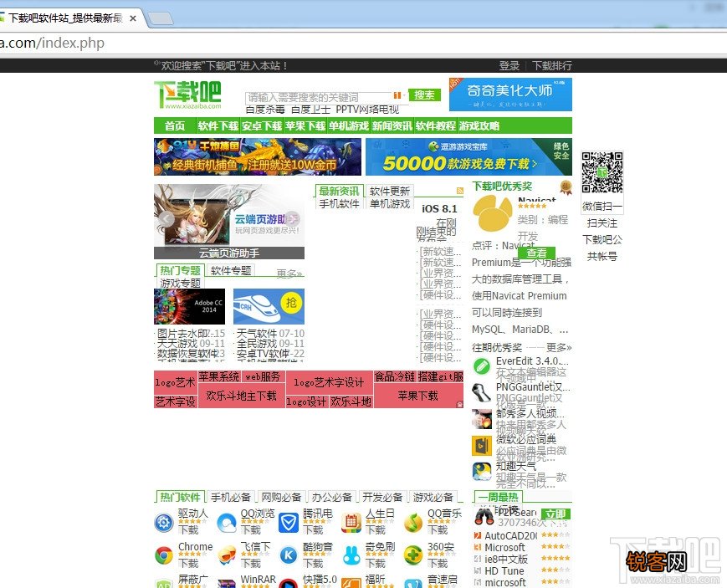Viewport: 727px width, 588px height.
Task: Click the 50000款游戏免费下载 banner
Action: click(468, 156)
